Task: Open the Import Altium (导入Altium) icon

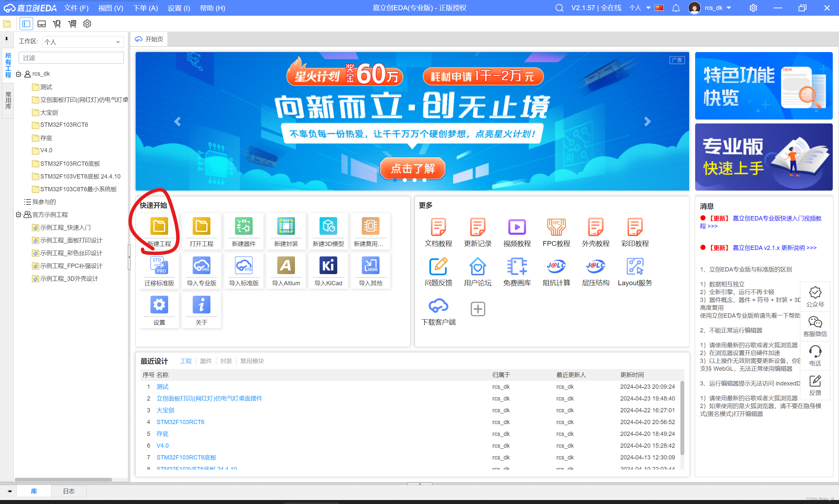Action: (286, 266)
